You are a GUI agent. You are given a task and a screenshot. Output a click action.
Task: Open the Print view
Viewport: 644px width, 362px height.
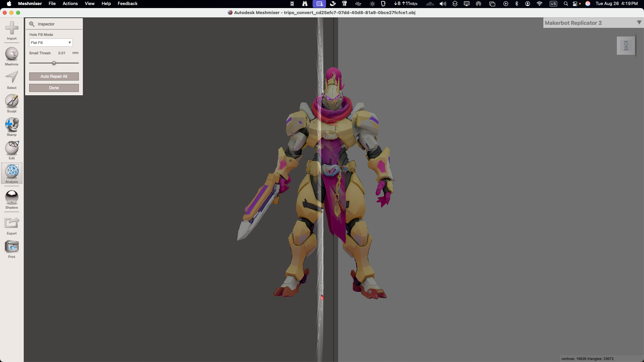pyautogui.click(x=12, y=249)
